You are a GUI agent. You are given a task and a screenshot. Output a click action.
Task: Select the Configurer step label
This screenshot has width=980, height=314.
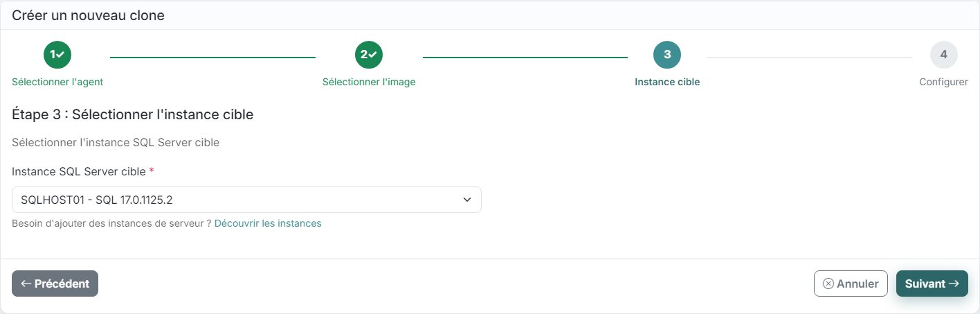point(943,82)
